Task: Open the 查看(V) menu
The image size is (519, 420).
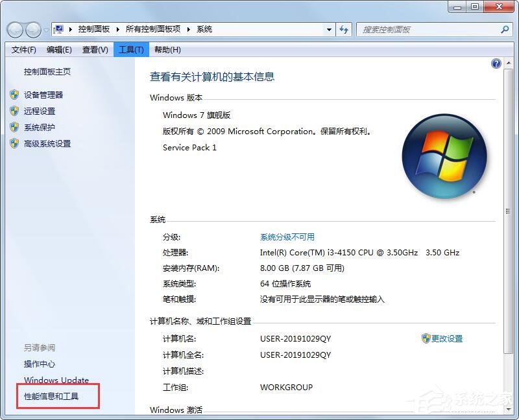Action: [95, 49]
